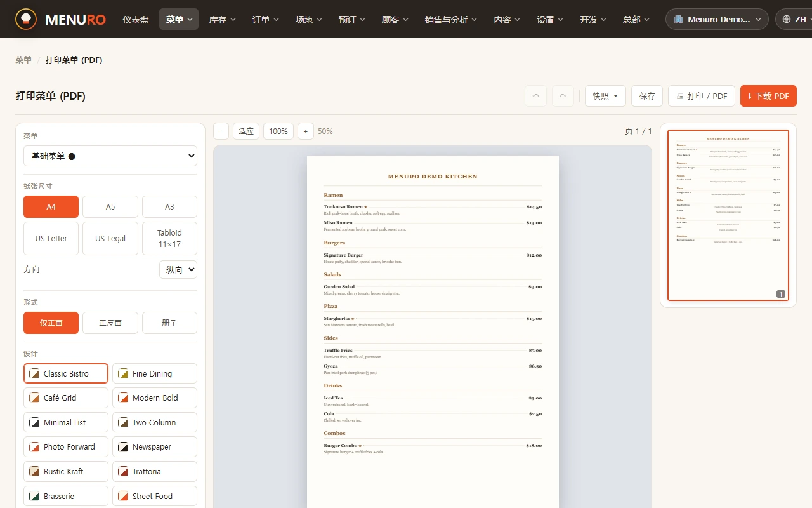Choose the 册子 booklet form
This screenshot has width=812, height=508.
(x=169, y=323)
